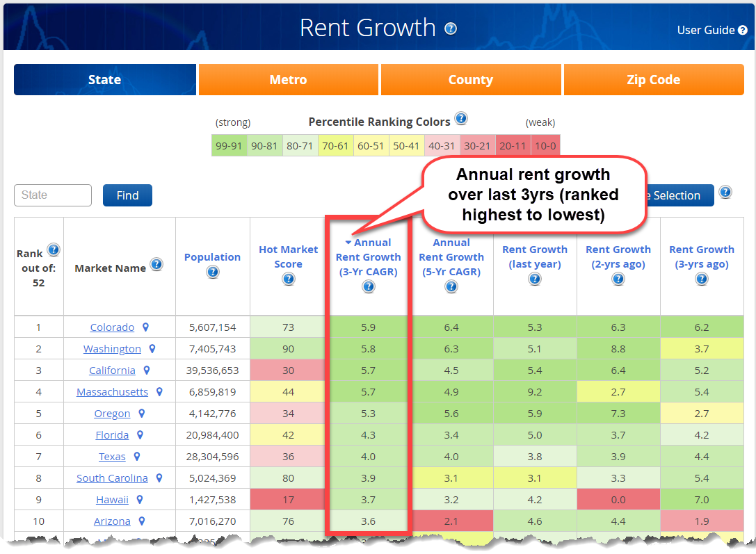
Task: Switch to the State tab
Action: [104, 79]
